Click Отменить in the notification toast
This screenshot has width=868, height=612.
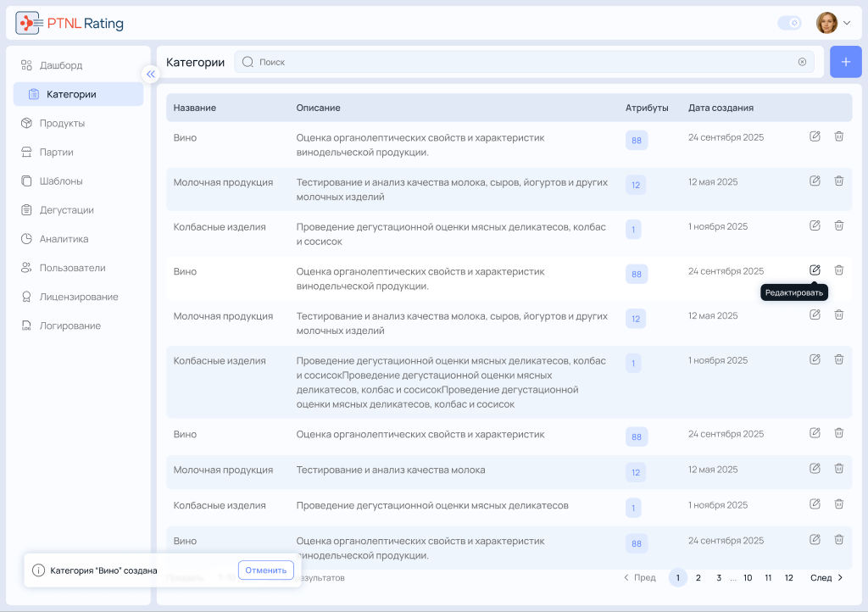pyautogui.click(x=265, y=570)
